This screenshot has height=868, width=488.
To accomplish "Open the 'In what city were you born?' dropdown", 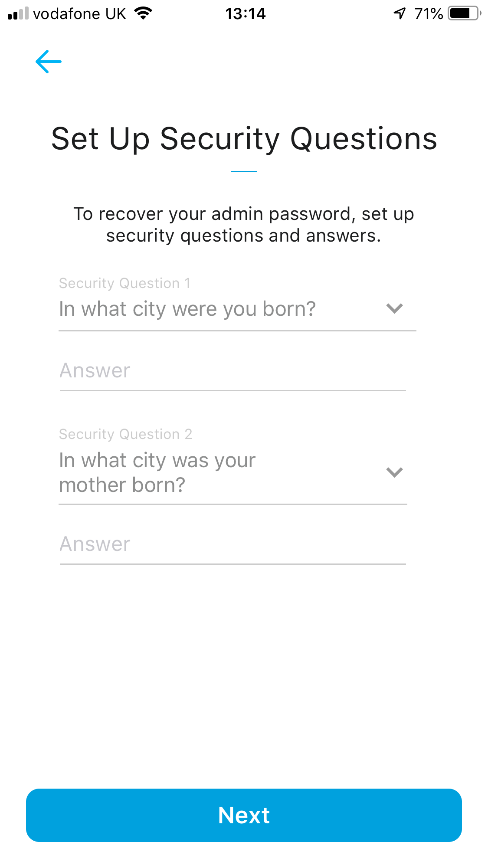I will [187, 309].
